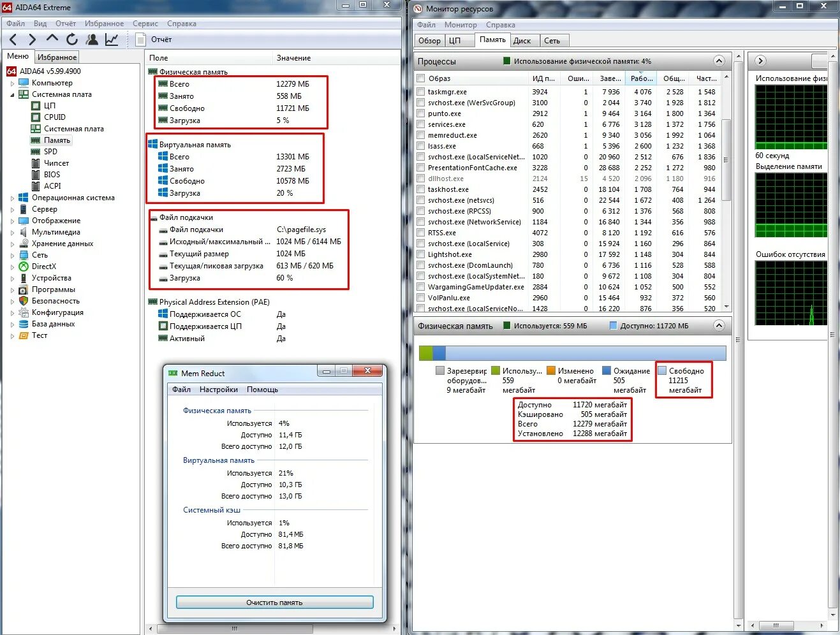Screen dimensions: 840x635
Task: Go up one level in AIDA64 toolbar
Action: point(52,39)
